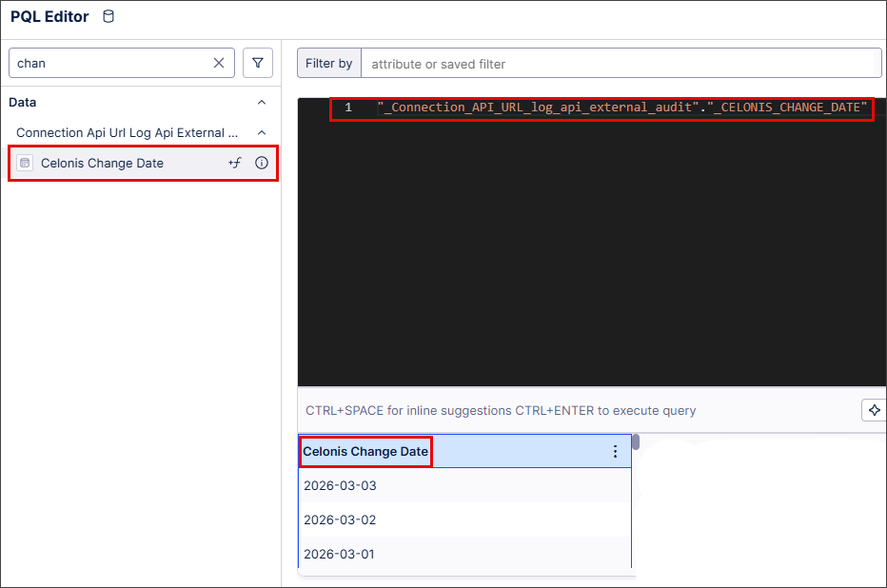Click the 'Connection Api Url Log Api External ...' table name
887x588 pixels.
[x=128, y=133]
